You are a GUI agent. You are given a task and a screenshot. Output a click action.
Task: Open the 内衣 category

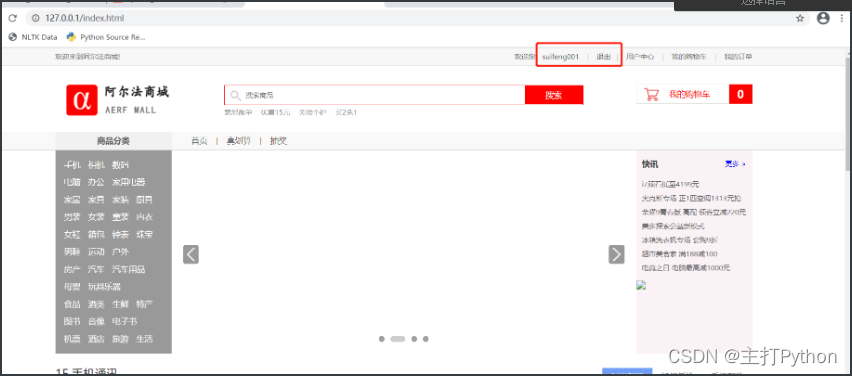tap(145, 217)
